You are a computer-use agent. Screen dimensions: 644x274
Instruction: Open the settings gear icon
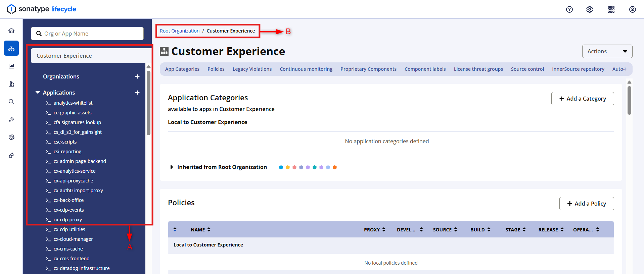click(x=590, y=9)
